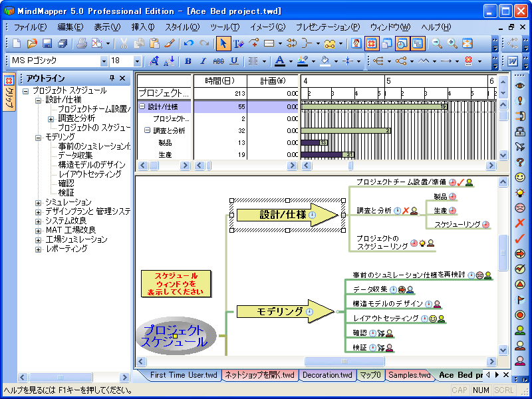Toggle Underline formatting
The height and width of the screenshot is (399, 532).
(234, 61)
